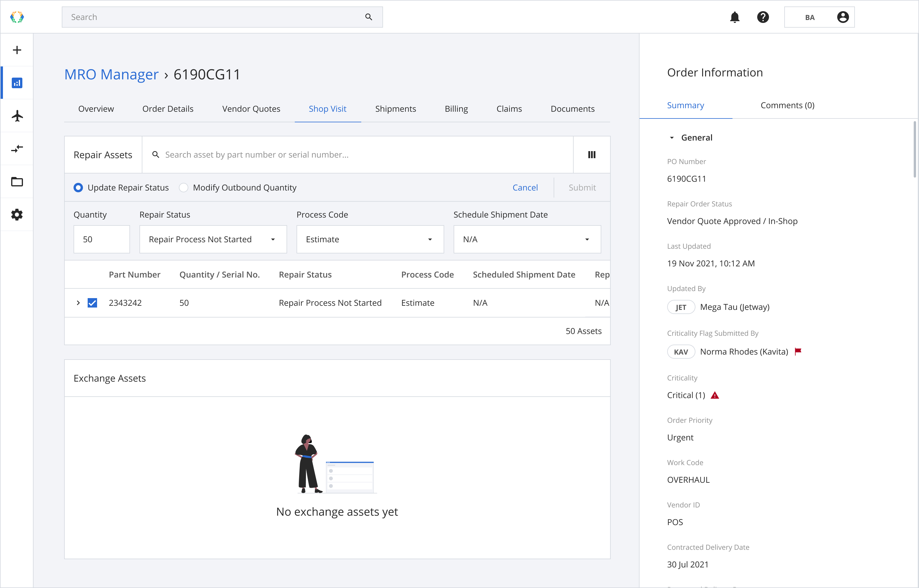The image size is (919, 588).
Task: Switch to the Vendor Quotes tab
Action: 251,109
